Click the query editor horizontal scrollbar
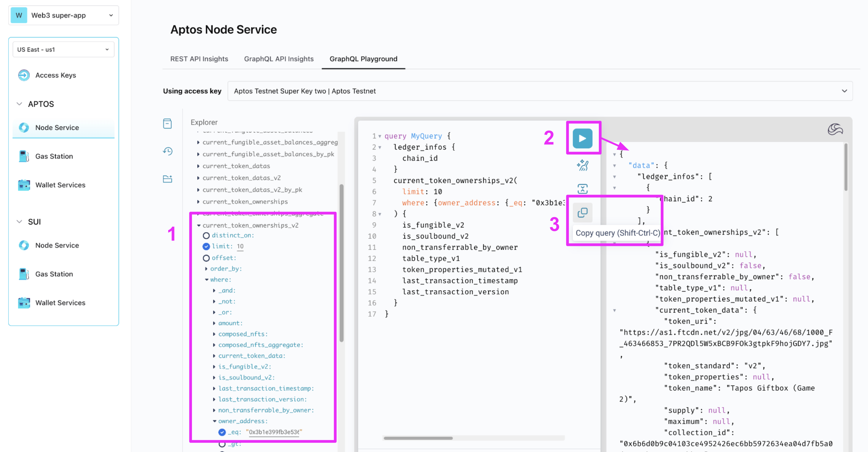 point(418,438)
